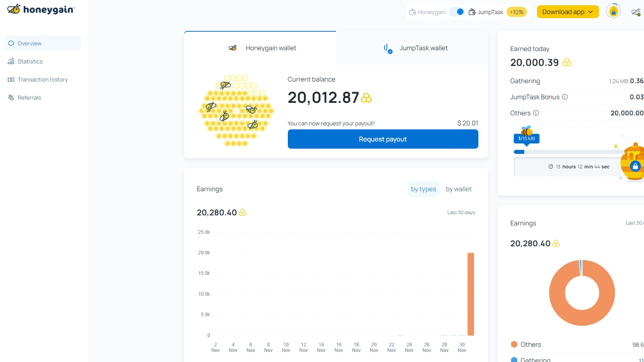This screenshot has width=644, height=362.
Task: Click the honeycomb credits icon beside current balance
Action: (366, 98)
